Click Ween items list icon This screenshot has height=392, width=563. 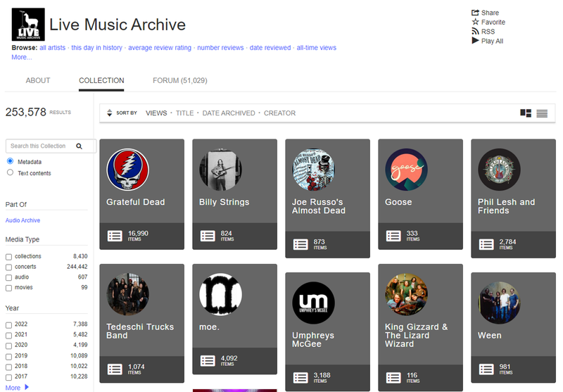tap(486, 369)
